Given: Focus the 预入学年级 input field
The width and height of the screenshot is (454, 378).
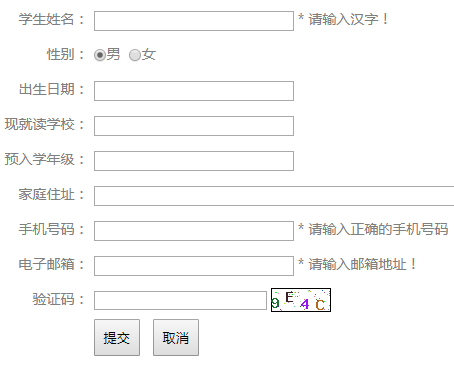Looking at the screenshot, I should point(194,161).
